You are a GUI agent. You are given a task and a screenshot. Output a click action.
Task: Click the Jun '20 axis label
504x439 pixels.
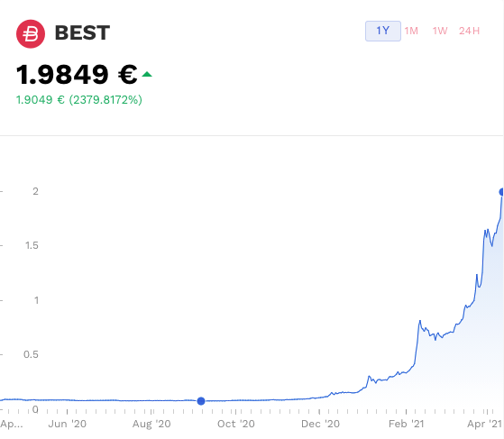(68, 424)
